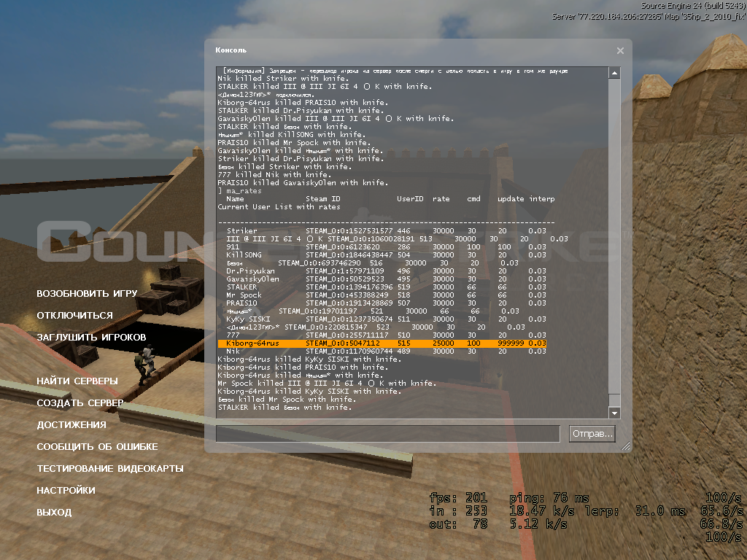747x560 pixels.
Task: Click the 'ping: 76 ms' readout
Action: (549, 498)
